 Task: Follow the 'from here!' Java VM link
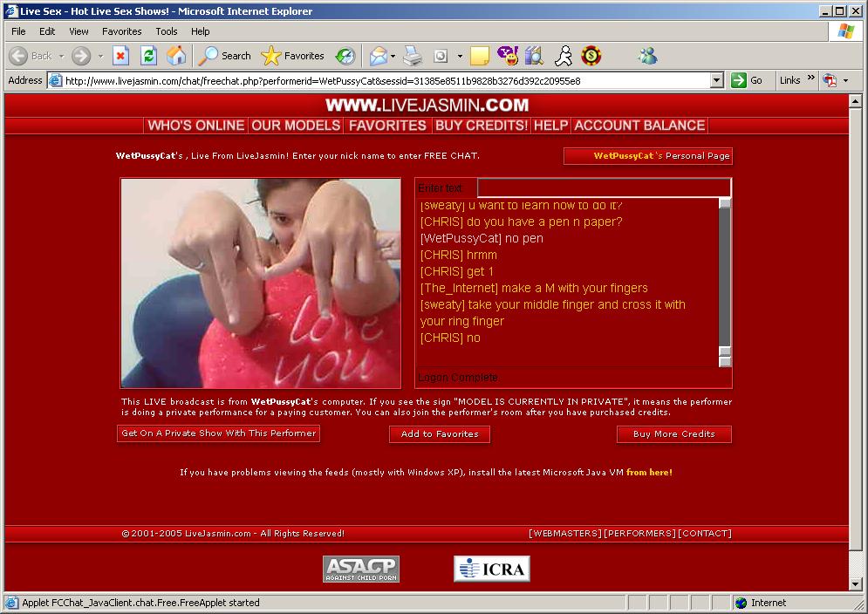[x=649, y=472]
